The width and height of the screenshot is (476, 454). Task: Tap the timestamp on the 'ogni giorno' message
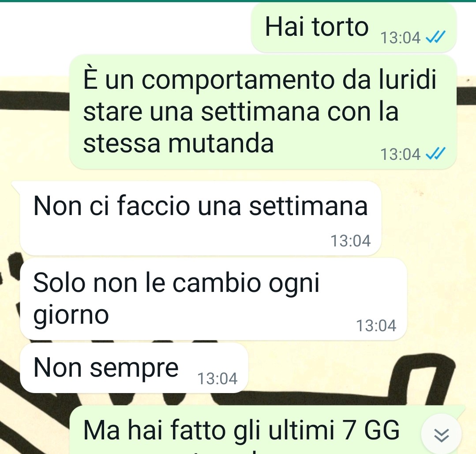(376, 325)
